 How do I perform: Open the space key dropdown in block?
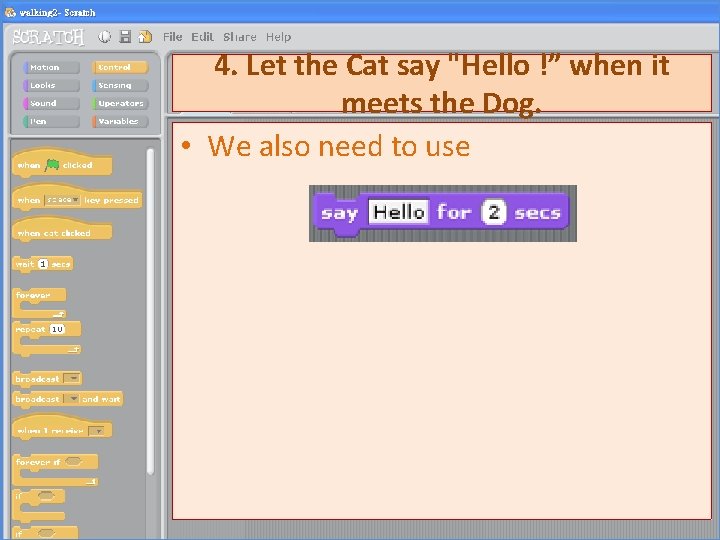pyautogui.click(x=62, y=200)
